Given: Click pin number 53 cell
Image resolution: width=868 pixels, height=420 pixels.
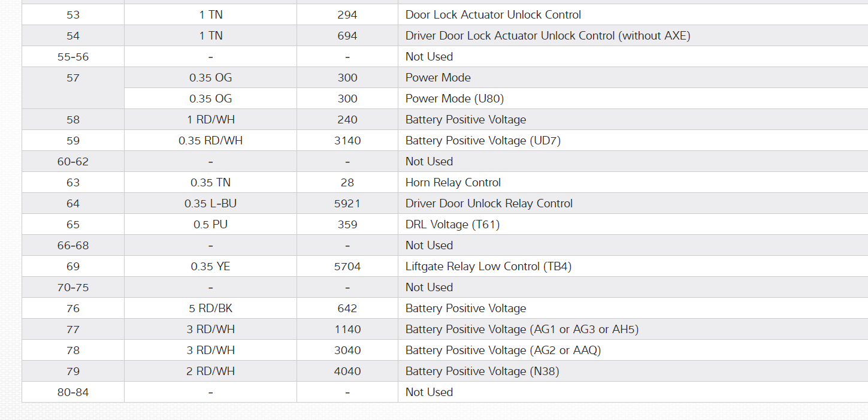Looking at the screenshot, I should point(73,15).
